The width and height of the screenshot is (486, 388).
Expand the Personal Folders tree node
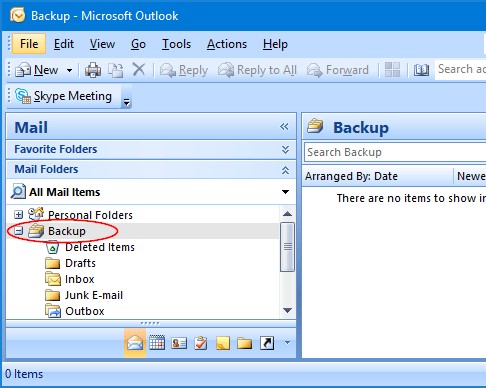19,215
